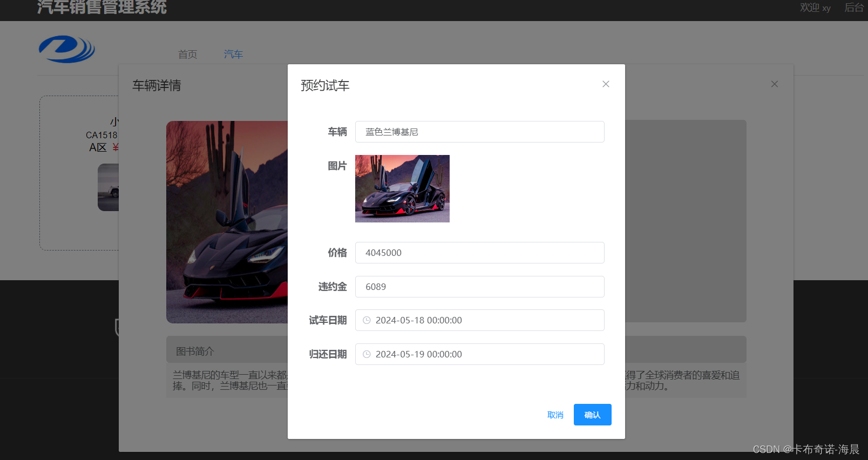The width and height of the screenshot is (868, 460).
Task: Click the 汽车销售管理系统 title text
Action: click(101, 8)
